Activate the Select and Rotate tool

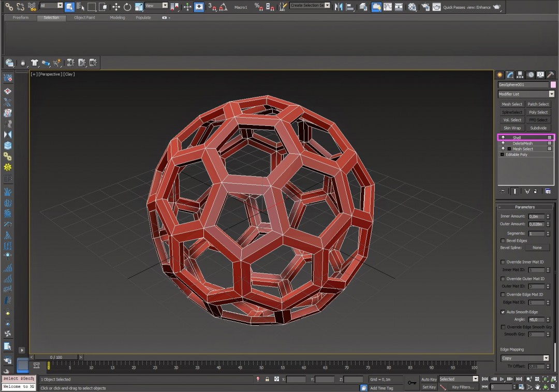[128, 7]
